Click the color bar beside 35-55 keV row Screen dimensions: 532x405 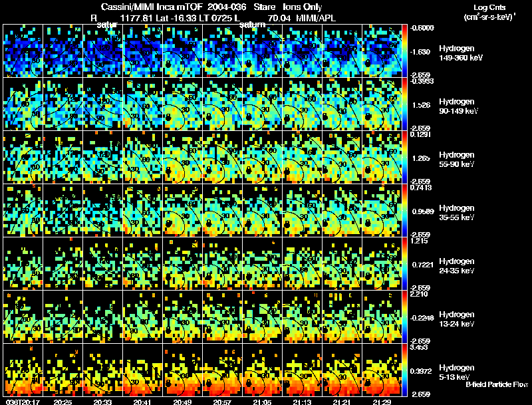tap(404, 211)
